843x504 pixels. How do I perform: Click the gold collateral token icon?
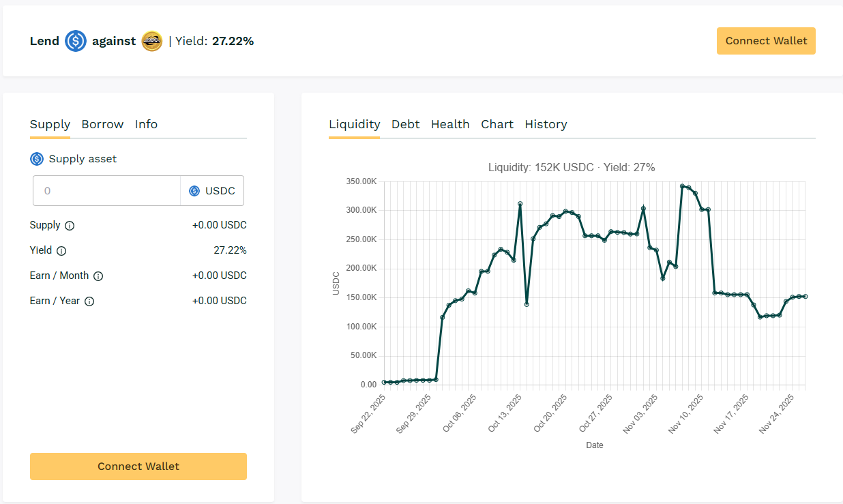151,42
